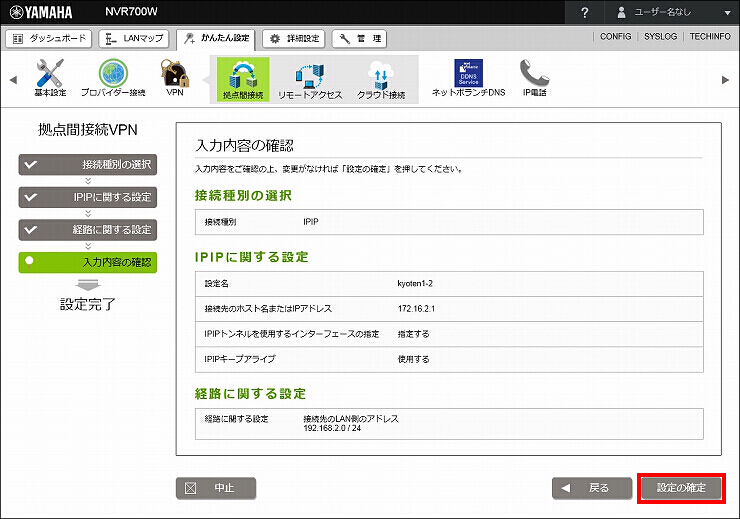Confirm with the 設定の確定 button
The image size is (740, 519).
[681, 488]
